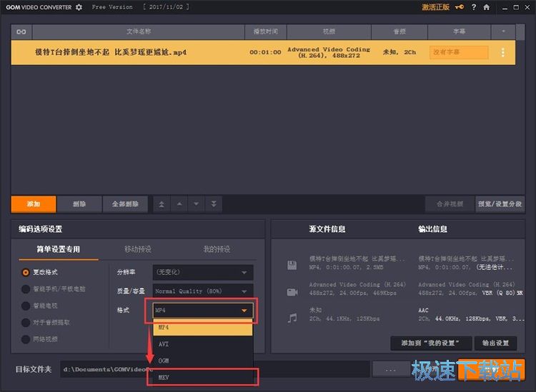Open three-dot options menu for the mp4 file
The image size is (536, 392).
(503, 52)
